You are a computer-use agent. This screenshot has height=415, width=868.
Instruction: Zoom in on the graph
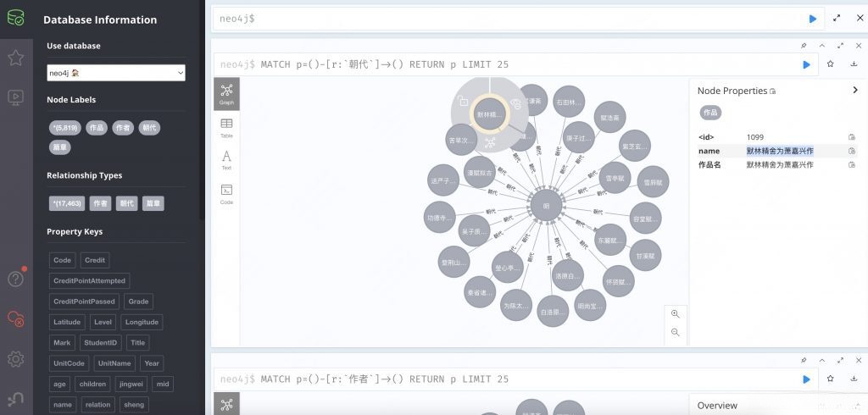tap(676, 313)
